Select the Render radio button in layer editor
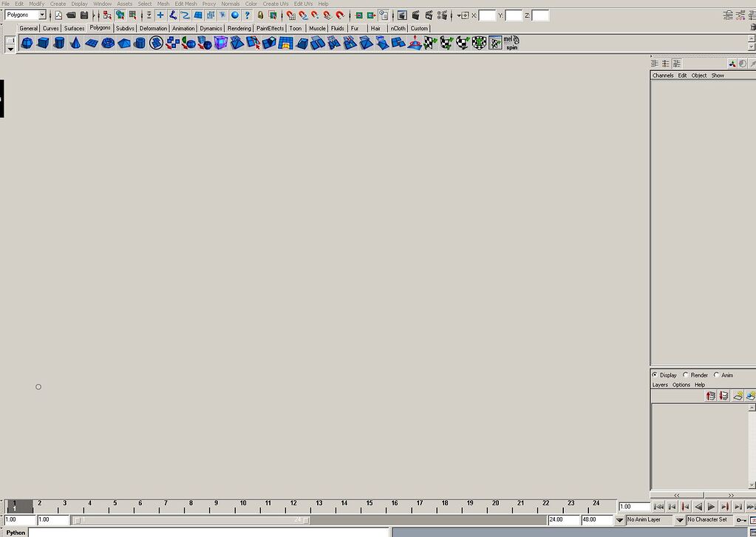The image size is (756, 537). point(686,375)
